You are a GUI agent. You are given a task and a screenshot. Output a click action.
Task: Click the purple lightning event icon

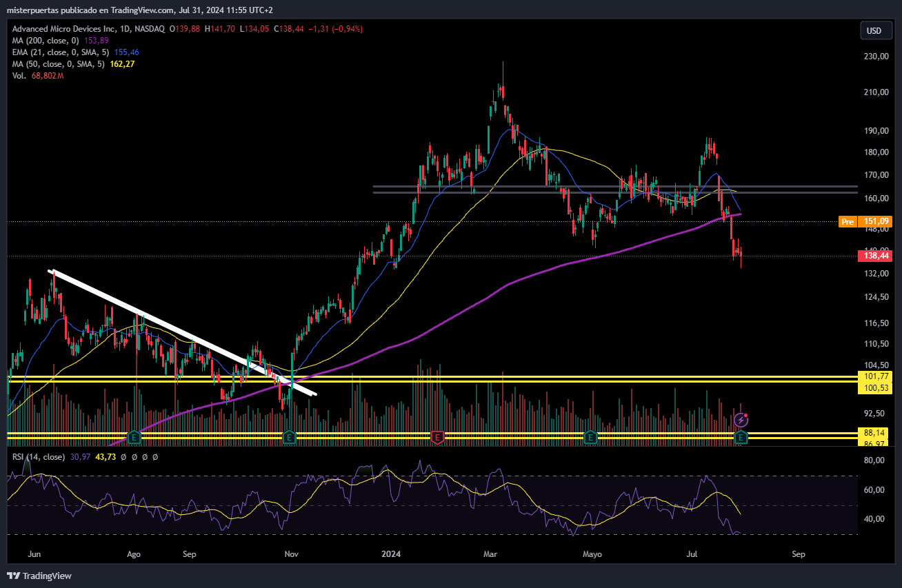click(741, 419)
